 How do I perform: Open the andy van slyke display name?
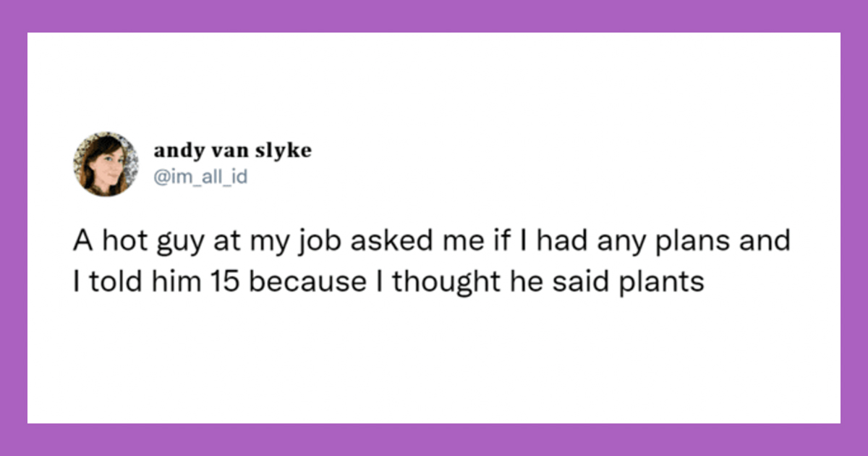[232, 151]
